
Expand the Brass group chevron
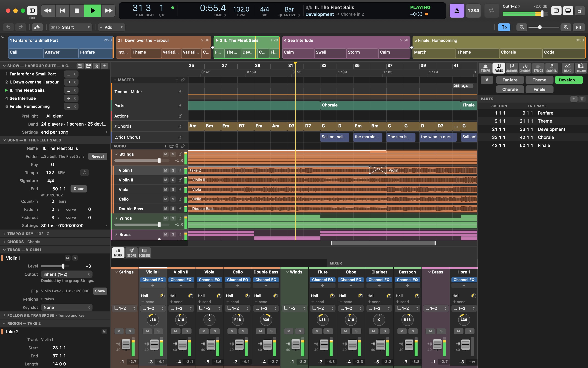click(116, 234)
